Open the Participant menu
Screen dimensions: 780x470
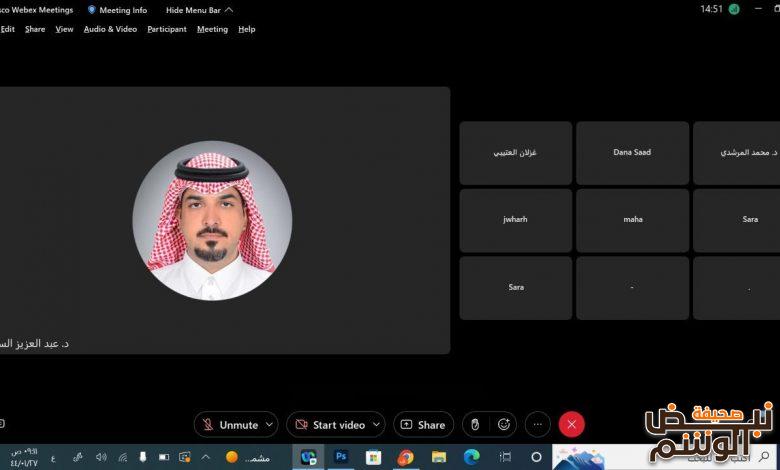167,29
